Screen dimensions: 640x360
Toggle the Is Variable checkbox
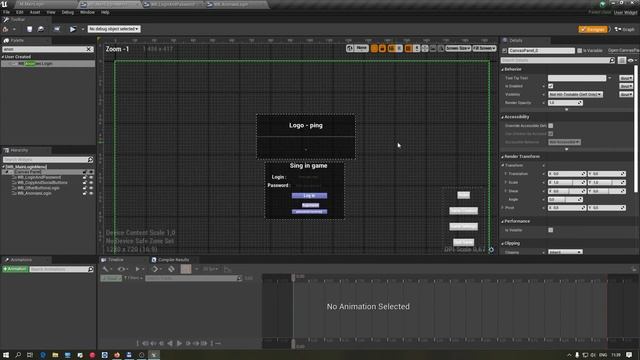pos(579,51)
